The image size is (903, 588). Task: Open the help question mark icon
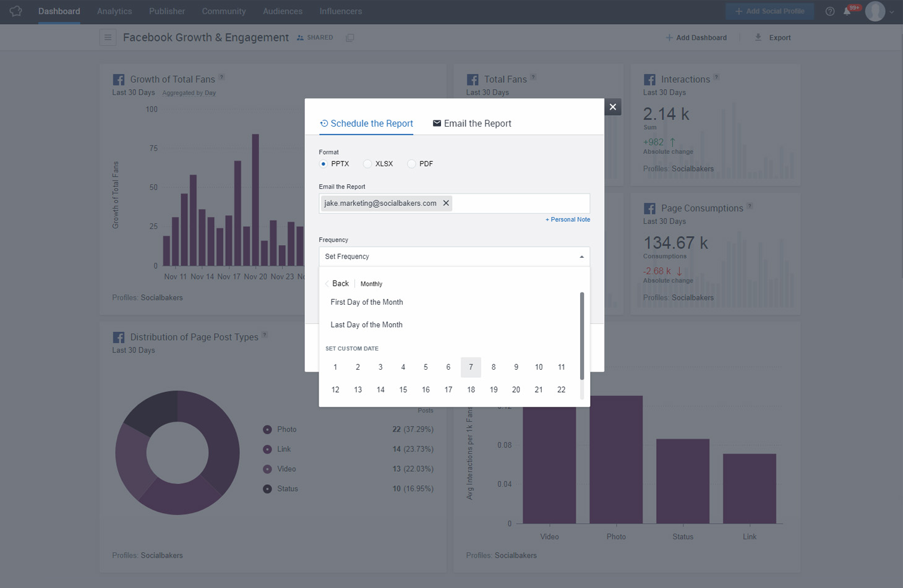click(x=830, y=11)
